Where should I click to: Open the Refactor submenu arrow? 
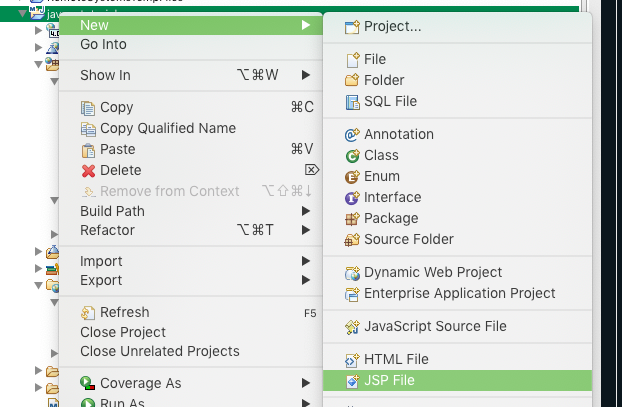306,230
